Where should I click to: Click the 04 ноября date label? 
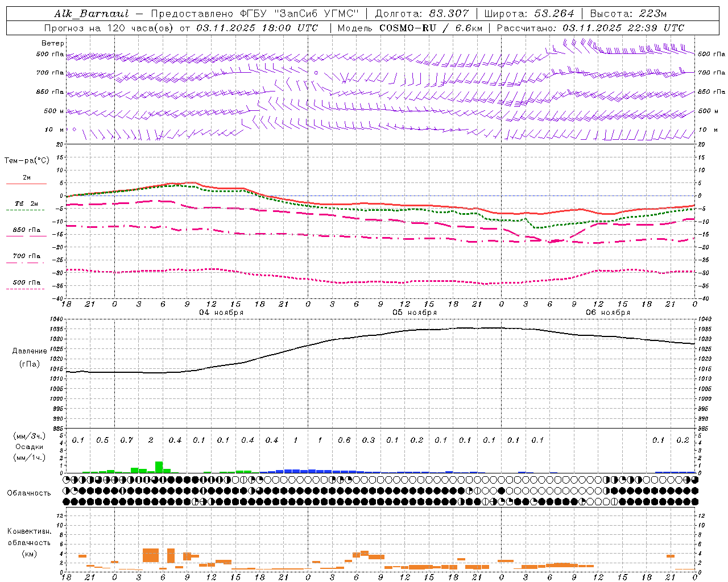pyautogui.click(x=221, y=313)
